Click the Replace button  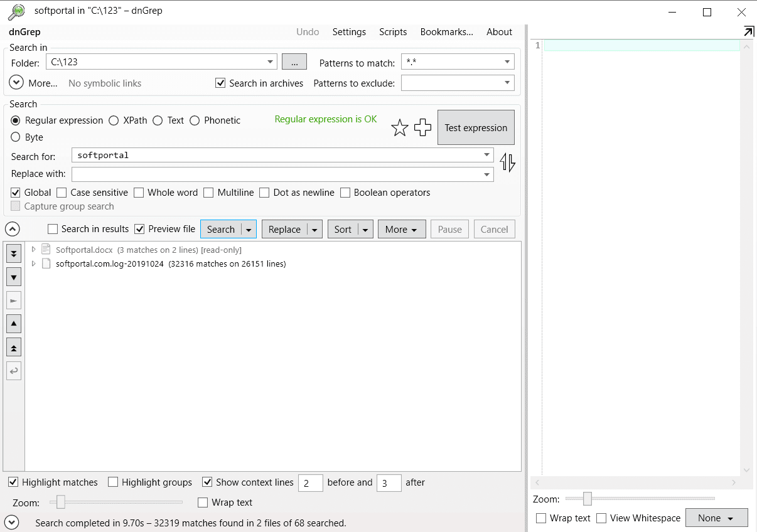(285, 230)
